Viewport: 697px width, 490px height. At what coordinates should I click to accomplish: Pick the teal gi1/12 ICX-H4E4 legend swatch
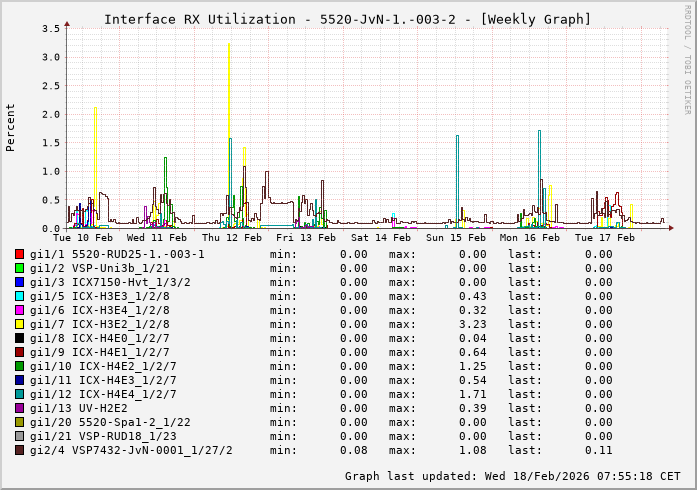pos(20,394)
